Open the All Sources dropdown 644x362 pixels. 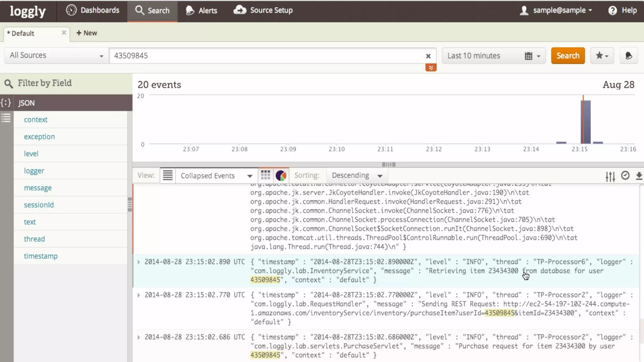(57, 56)
